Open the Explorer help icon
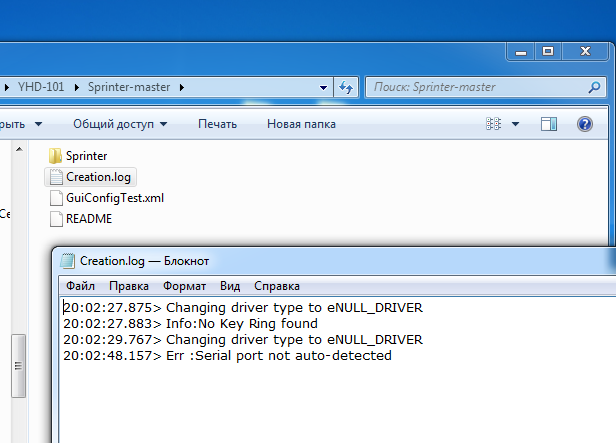 (585, 124)
